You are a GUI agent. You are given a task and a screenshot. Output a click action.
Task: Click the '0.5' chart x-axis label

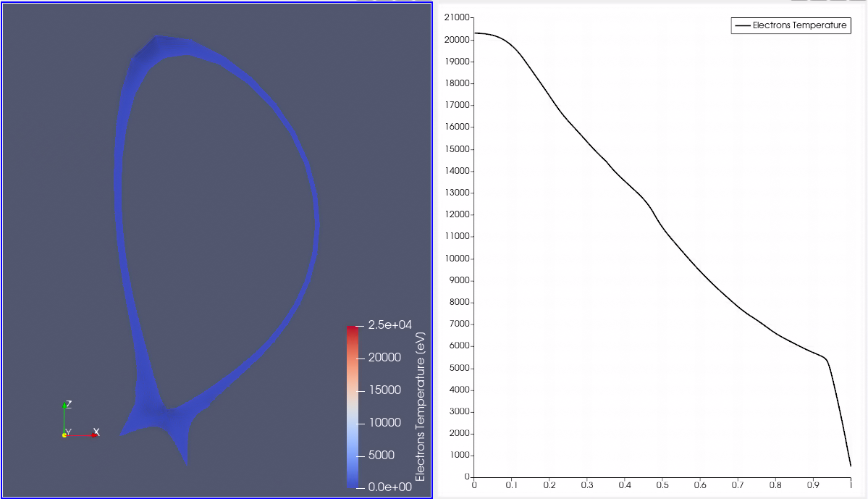[x=662, y=485]
